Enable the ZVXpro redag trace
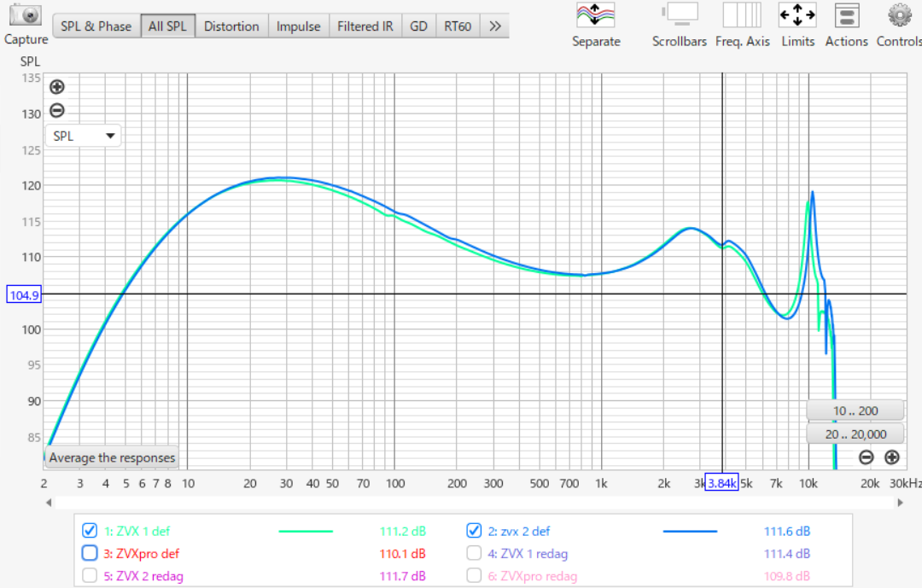Screen dimensions: 922x588 click(x=474, y=575)
